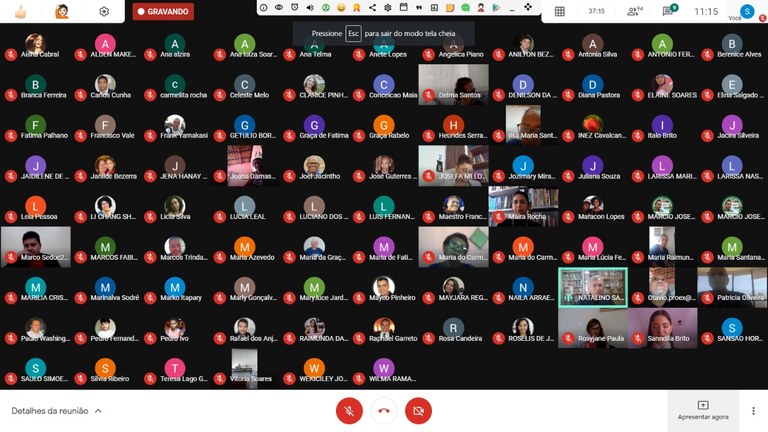The height and width of the screenshot is (432, 768).
Task: Click the 37:15 meeting timer
Action: pyautogui.click(x=596, y=11)
